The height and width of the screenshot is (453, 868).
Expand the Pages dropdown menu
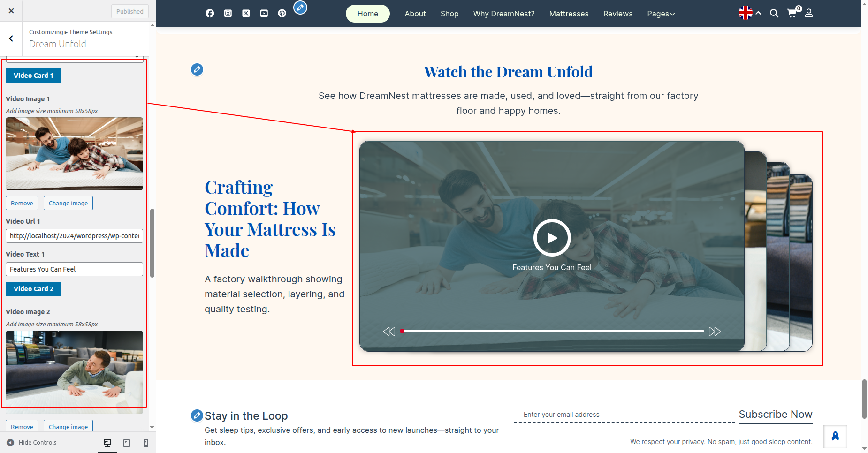pos(661,14)
